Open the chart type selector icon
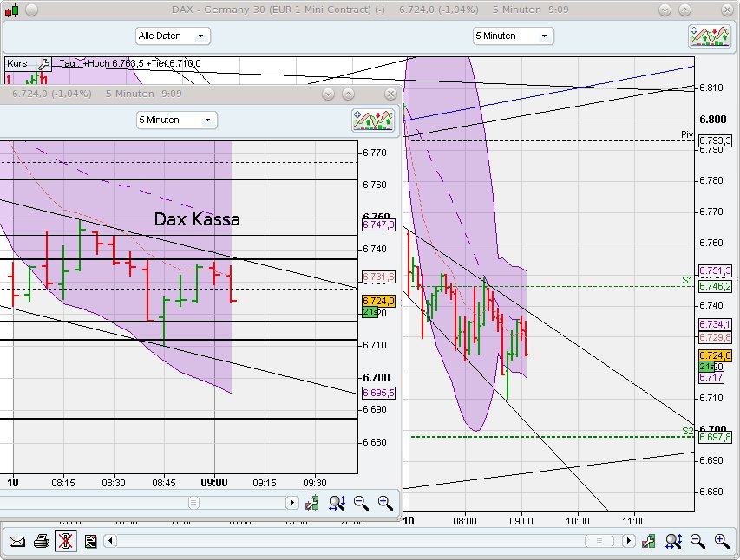This screenshot has height=560, width=740. pyautogui.click(x=710, y=36)
